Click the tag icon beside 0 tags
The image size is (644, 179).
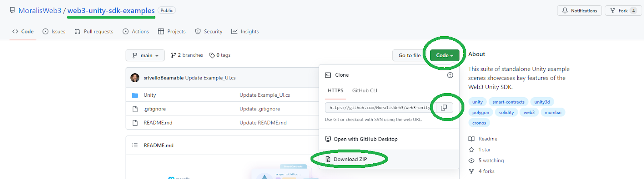coord(212,55)
